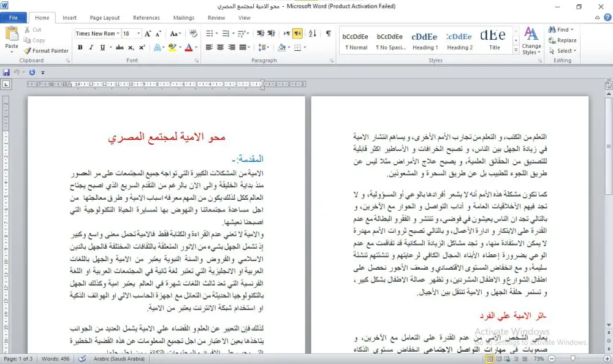Screen dimensions: 613x364
Task: Open the font size dropdown
Action: coord(139,32)
